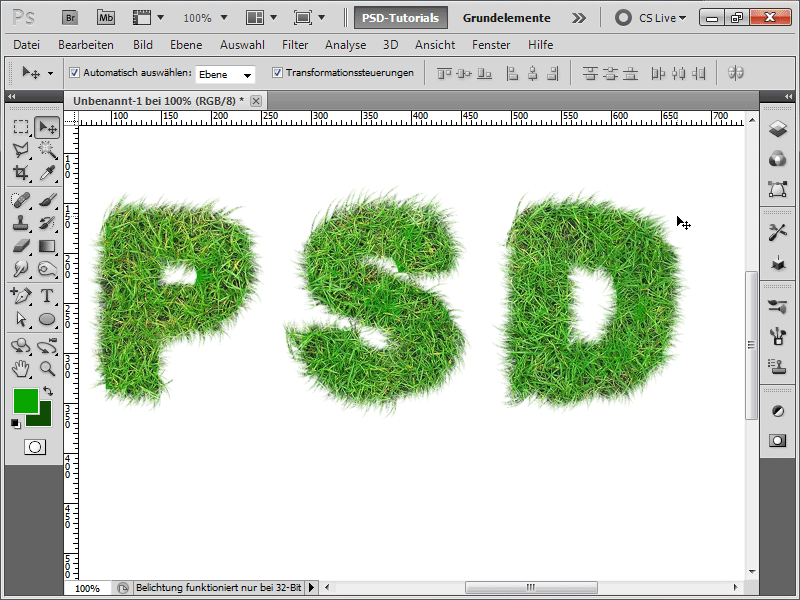
Task: Select the 3D Camera Orbit tool
Action: tap(47, 346)
